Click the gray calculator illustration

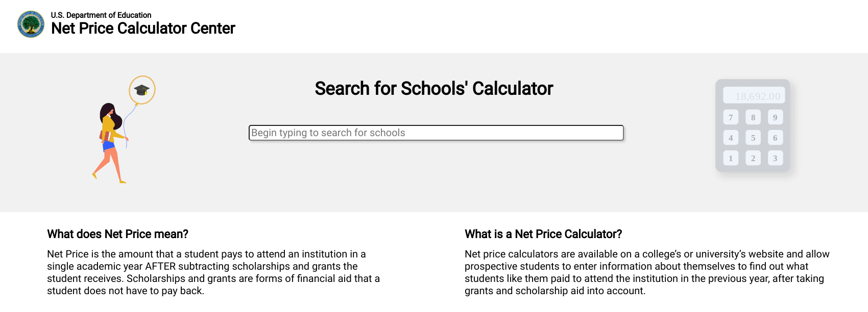[x=753, y=126]
